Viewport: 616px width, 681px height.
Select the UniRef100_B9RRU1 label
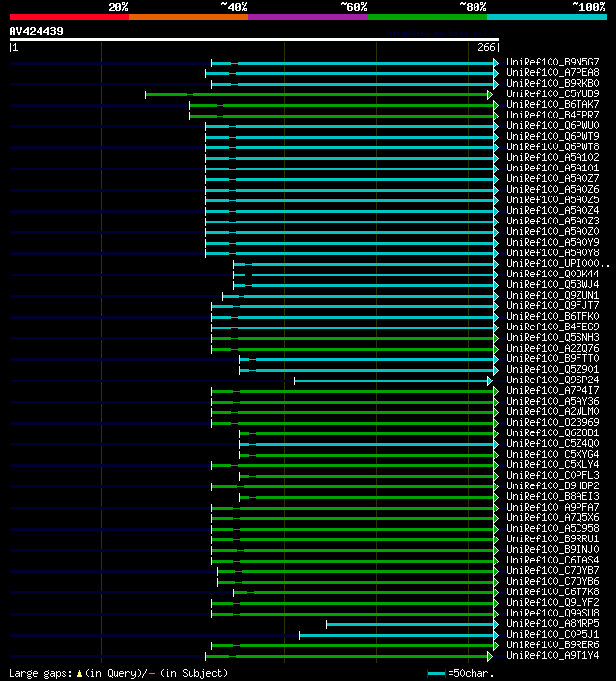pos(552,539)
